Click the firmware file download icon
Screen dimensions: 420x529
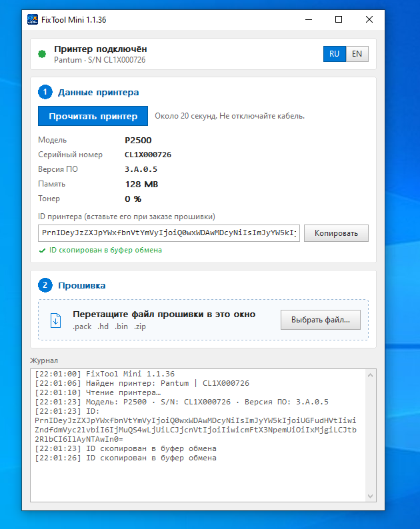[56, 320]
